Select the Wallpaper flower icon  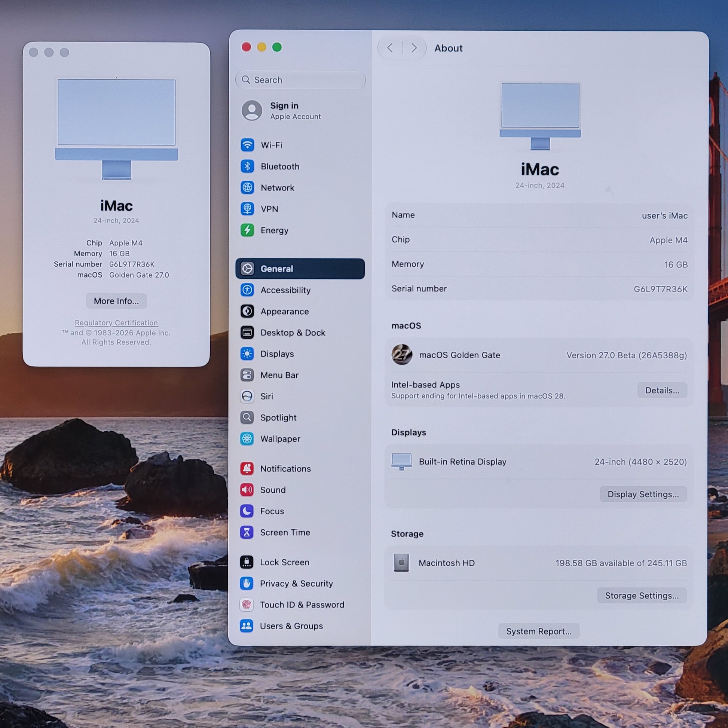point(247,438)
